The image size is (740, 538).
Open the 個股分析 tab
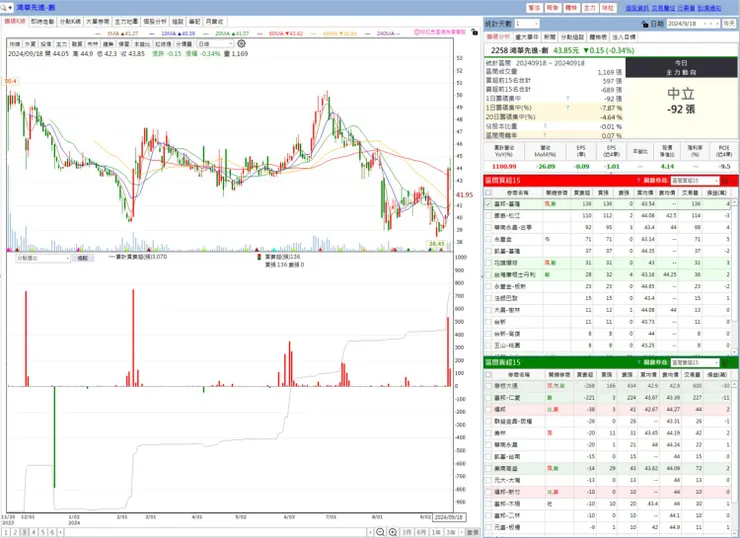pyautogui.click(x=155, y=22)
